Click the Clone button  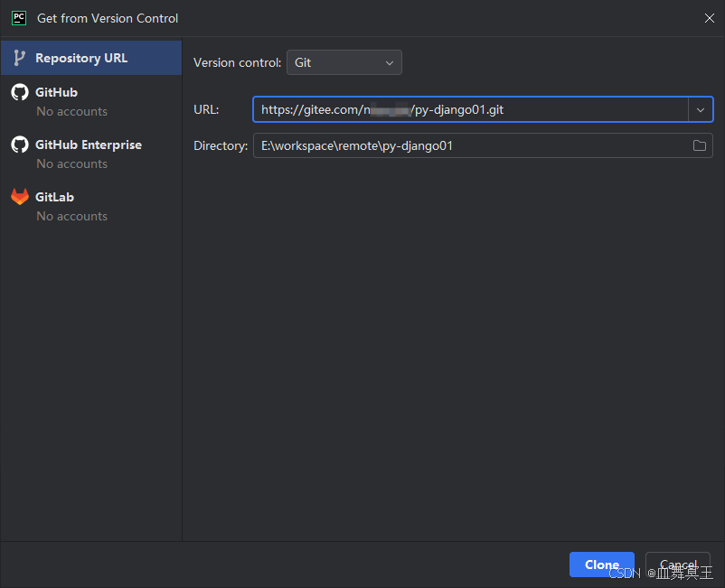[602, 565]
